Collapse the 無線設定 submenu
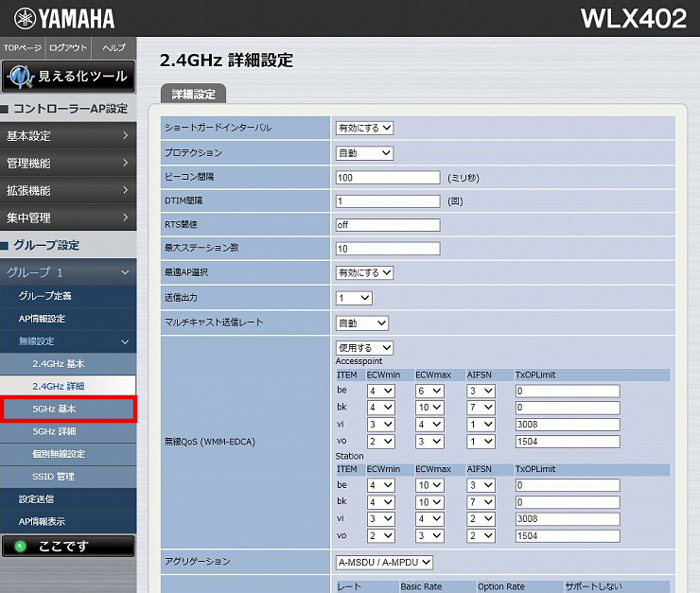 tap(68, 341)
